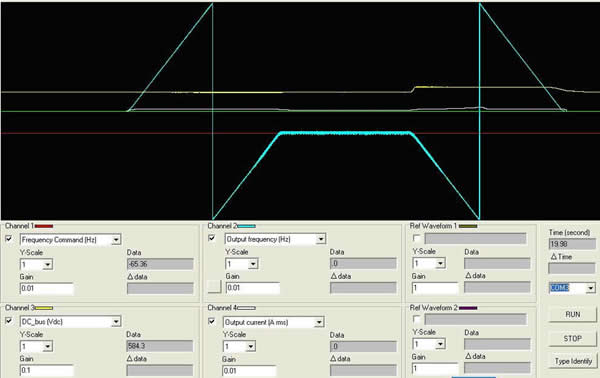Expand the DC_bus (Vdc) signal dropdown
The width and height of the screenshot is (600, 378).
(116, 322)
